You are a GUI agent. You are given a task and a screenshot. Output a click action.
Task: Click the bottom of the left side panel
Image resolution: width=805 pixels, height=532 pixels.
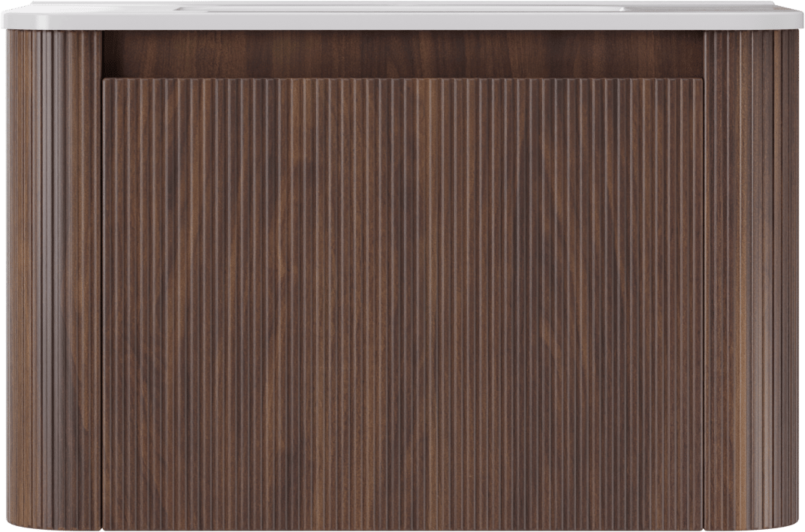(54, 521)
